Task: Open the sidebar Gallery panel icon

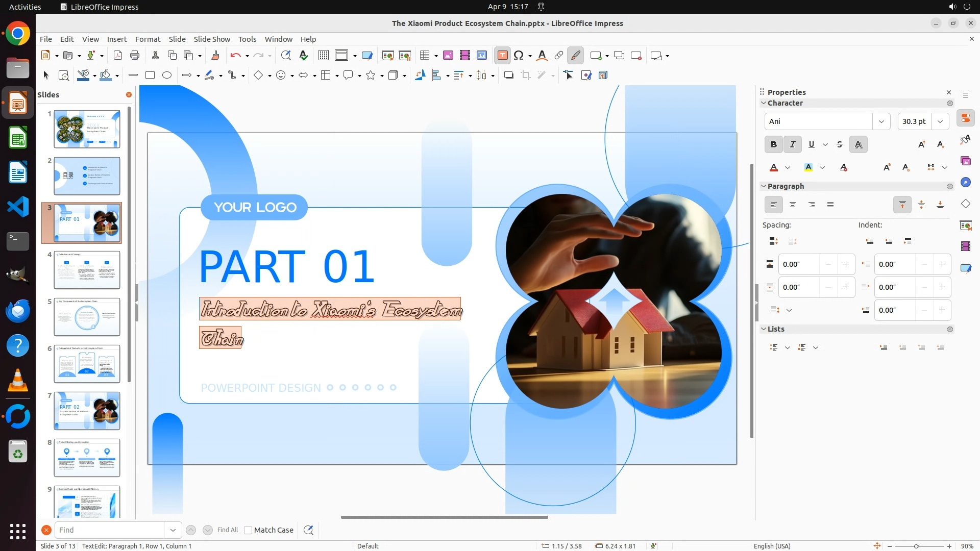Action: 965,161
